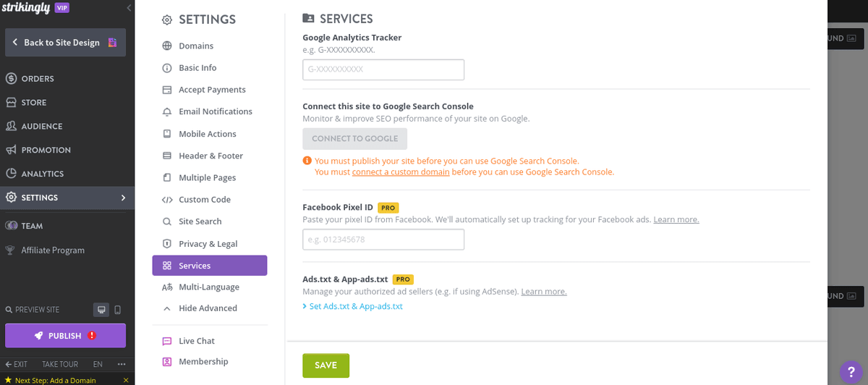Click the Facebook Pixel ID field

point(383,240)
